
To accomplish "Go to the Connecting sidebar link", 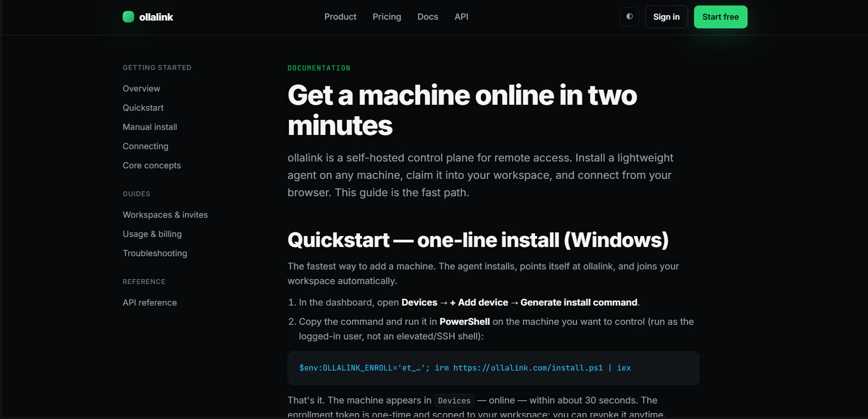I will pos(146,146).
